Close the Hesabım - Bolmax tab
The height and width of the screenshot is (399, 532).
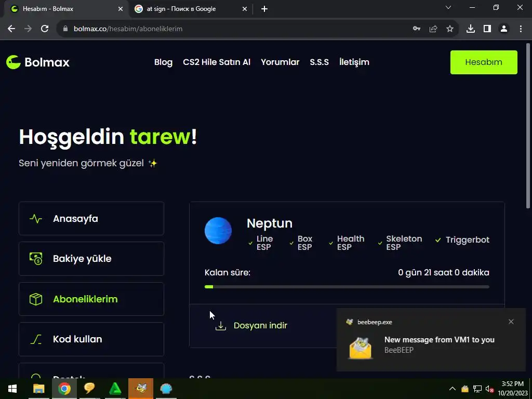click(x=121, y=9)
